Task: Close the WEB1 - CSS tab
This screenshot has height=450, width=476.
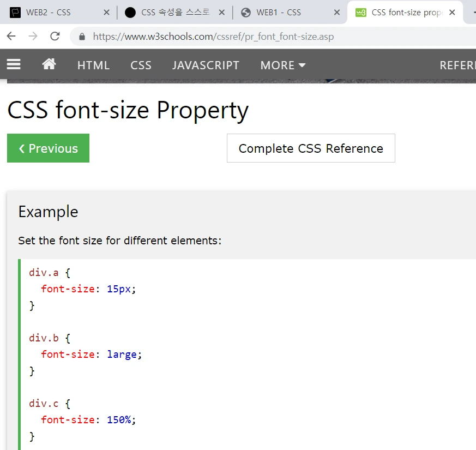Action: (336, 13)
